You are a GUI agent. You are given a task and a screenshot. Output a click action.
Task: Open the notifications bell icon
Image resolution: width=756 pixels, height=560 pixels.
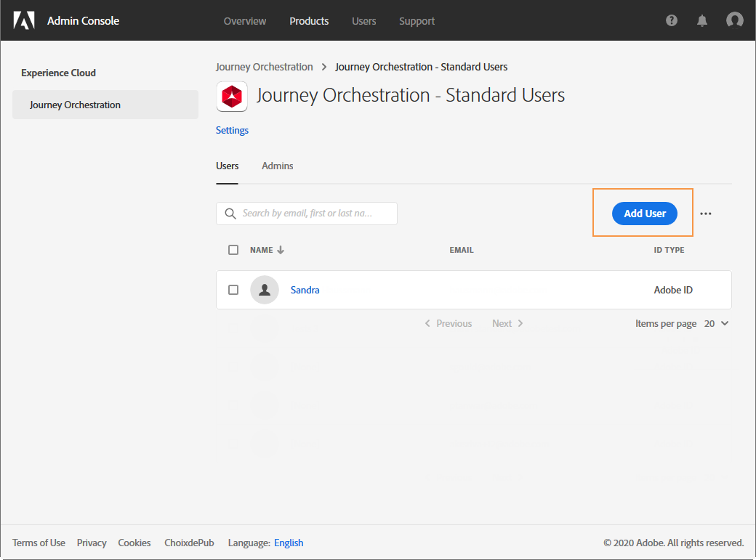pyautogui.click(x=702, y=21)
